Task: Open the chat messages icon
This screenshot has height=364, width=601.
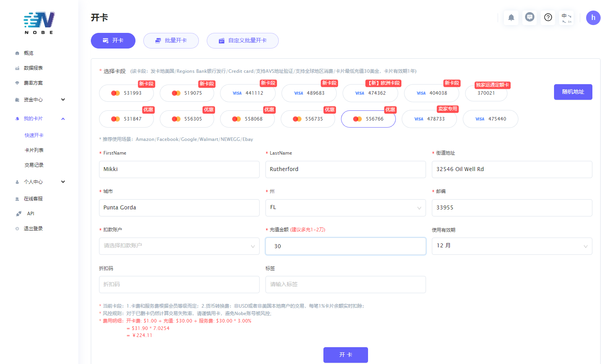Action: pyautogui.click(x=529, y=18)
